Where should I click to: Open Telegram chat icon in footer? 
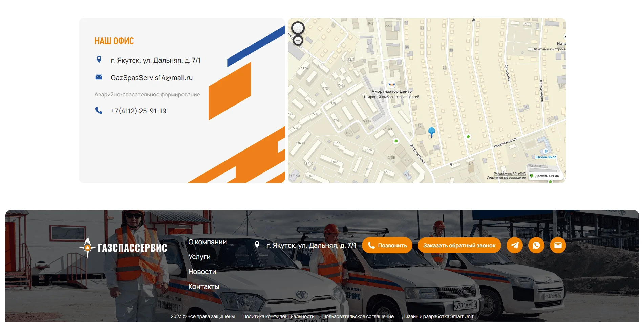click(x=515, y=245)
